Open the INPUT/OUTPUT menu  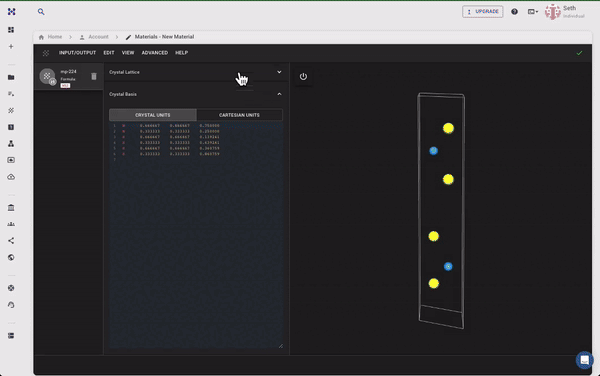pos(77,53)
